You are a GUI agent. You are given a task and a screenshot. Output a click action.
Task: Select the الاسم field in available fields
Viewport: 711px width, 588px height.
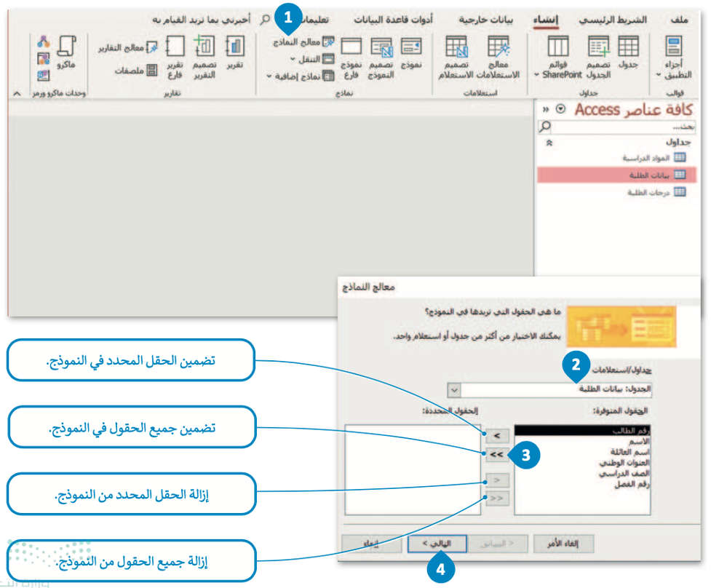click(582, 441)
